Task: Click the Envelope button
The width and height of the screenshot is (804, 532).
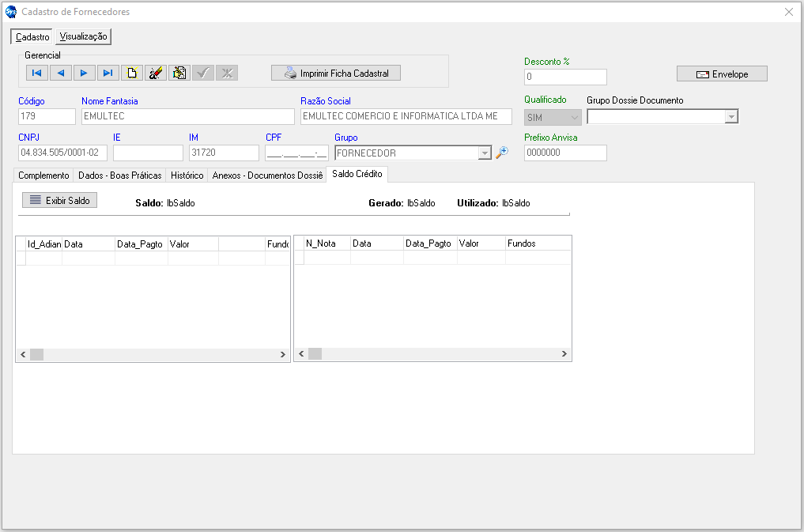Action: pyautogui.click(x=722, y=74)
